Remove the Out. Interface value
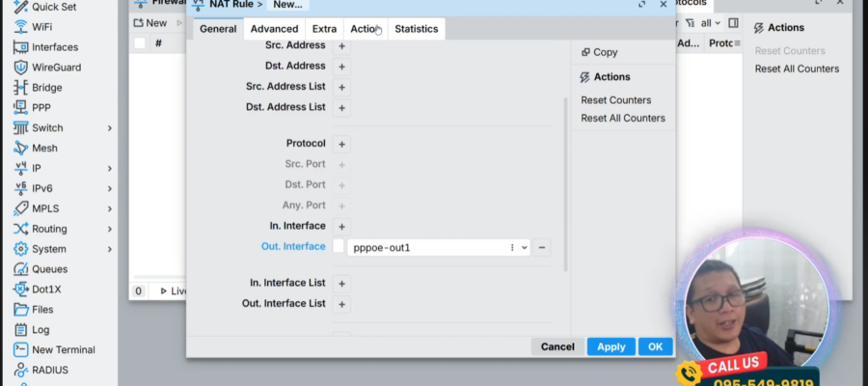This screenshot has height=386, width=868. 541,248
